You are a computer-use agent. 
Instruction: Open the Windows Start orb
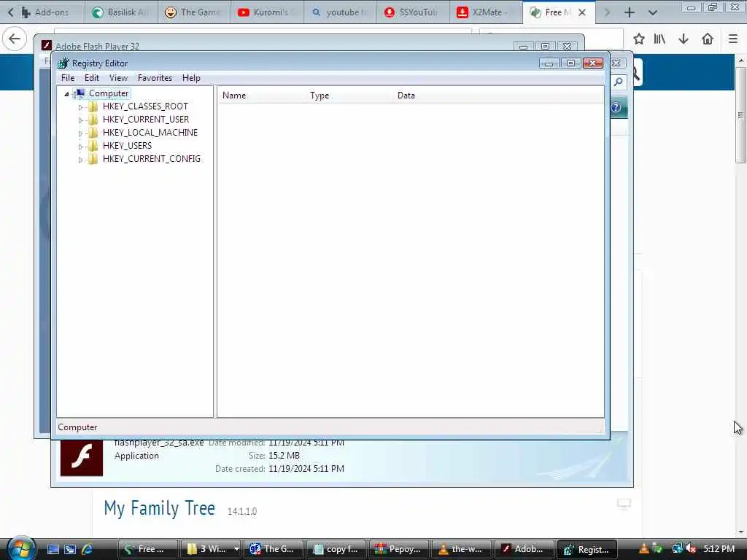(20, 548)
